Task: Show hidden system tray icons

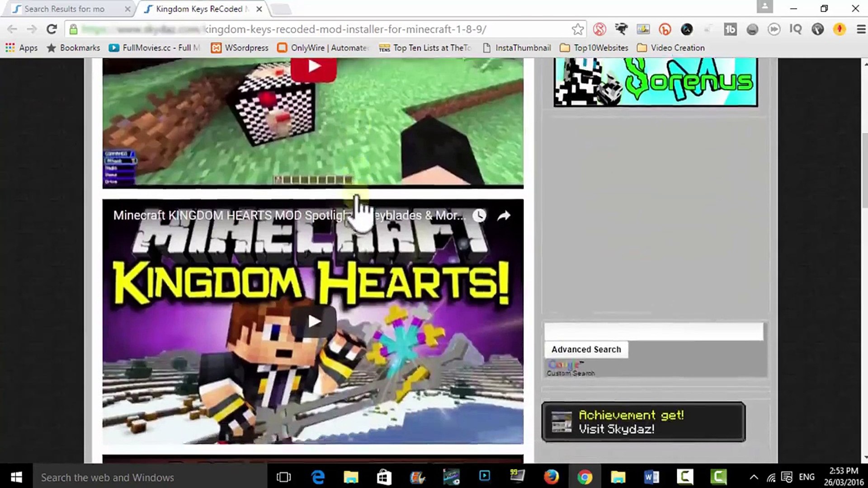Action: (x=754, y=477)
